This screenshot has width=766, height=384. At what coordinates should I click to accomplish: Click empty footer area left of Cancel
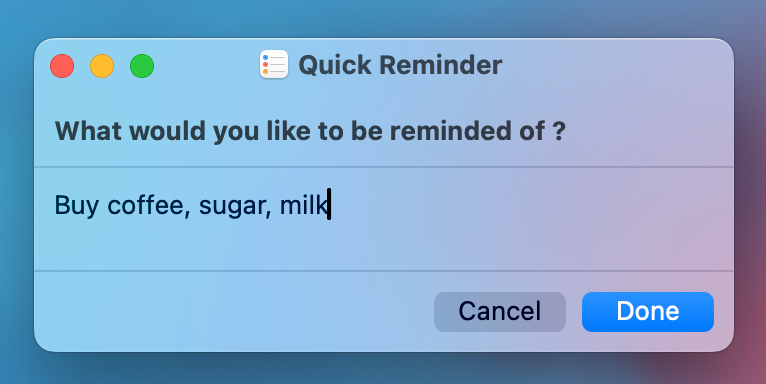tap(234, 312)
